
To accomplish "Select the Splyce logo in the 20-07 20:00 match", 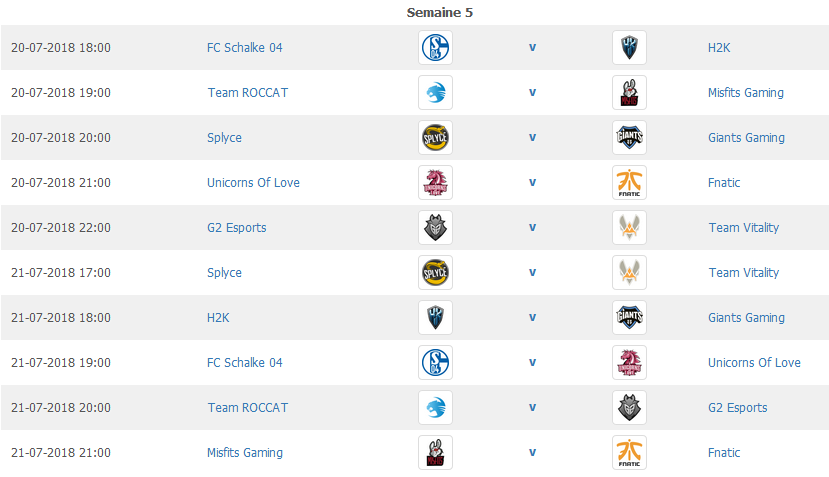I will [x=435, y=137].
